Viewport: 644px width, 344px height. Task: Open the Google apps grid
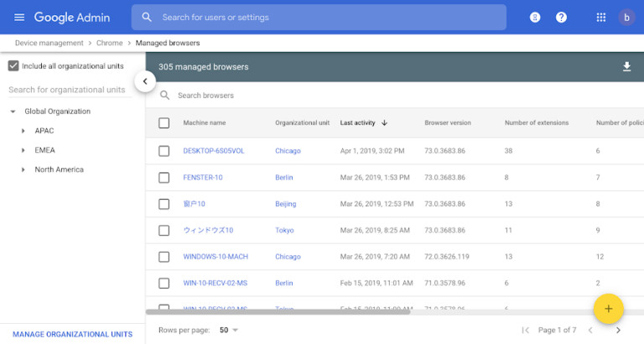[x=600, y=18]
